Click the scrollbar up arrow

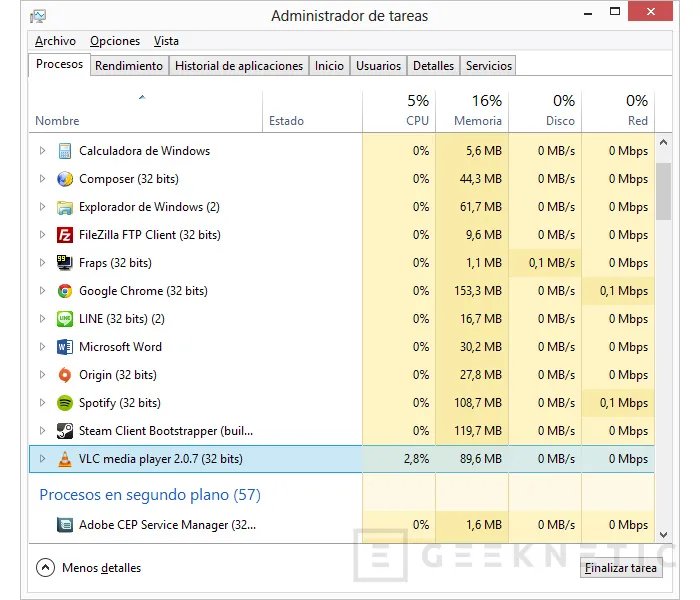click(663, 143)
